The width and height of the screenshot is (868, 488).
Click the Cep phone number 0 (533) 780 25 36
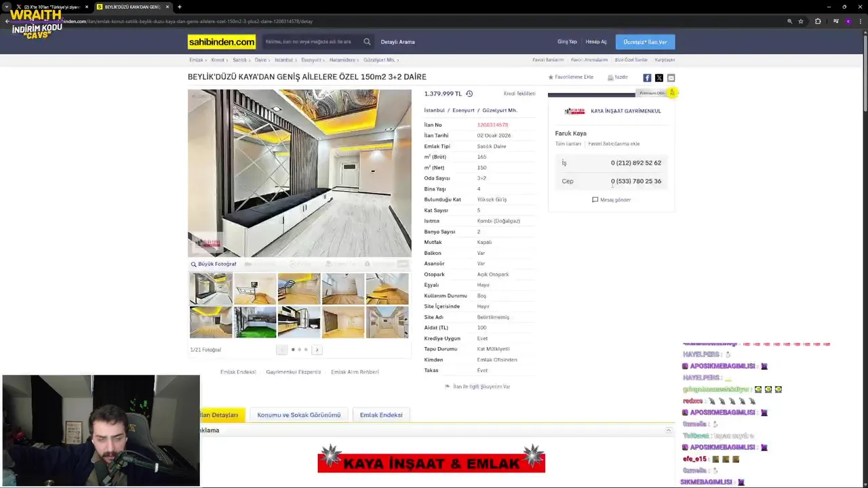pos(636,182)
